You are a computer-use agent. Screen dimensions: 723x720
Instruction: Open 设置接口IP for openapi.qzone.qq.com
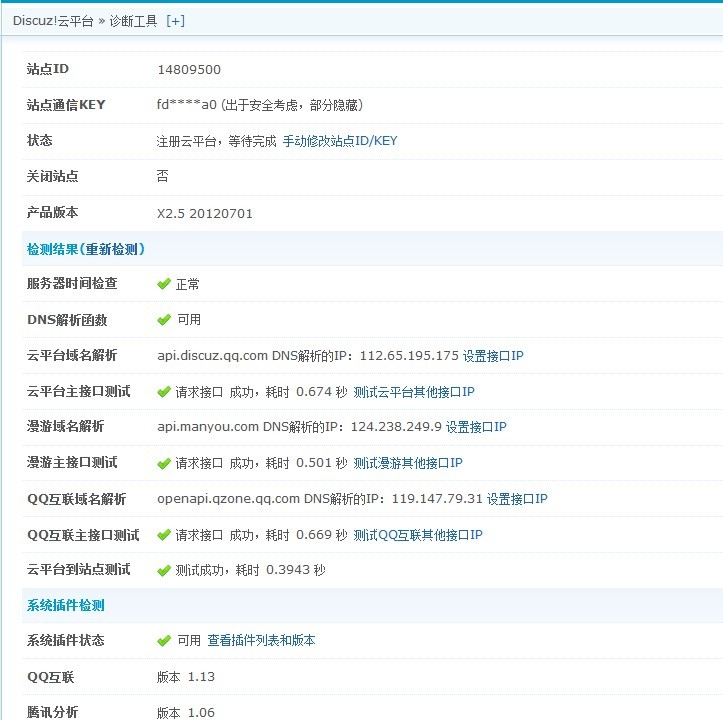pyautogui.click(x=517, y=499)
